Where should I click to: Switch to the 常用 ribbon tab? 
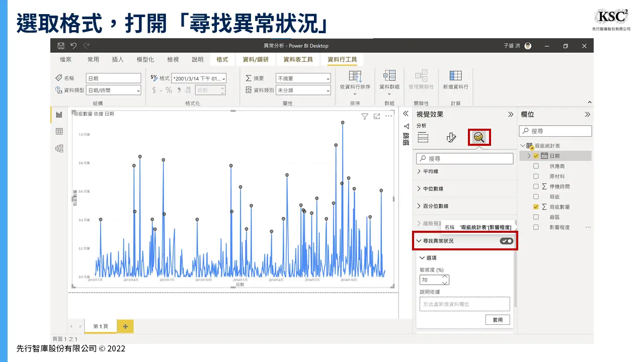point(93,59)
